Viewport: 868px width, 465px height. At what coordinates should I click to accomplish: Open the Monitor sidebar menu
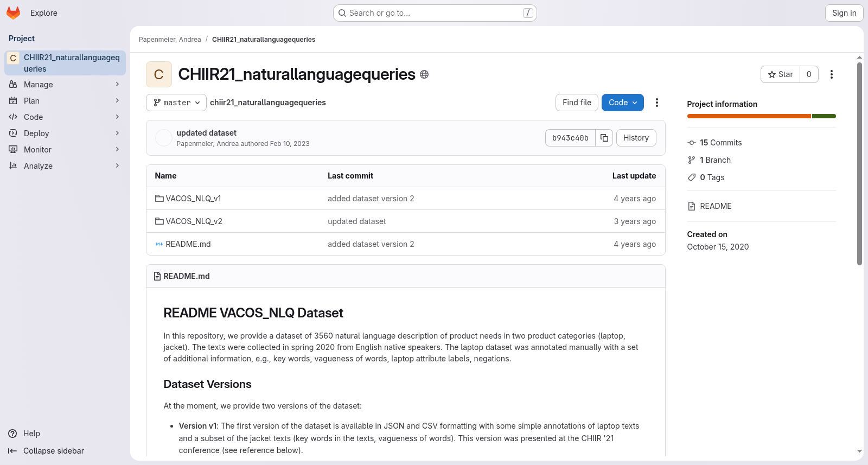pos(65,150)
